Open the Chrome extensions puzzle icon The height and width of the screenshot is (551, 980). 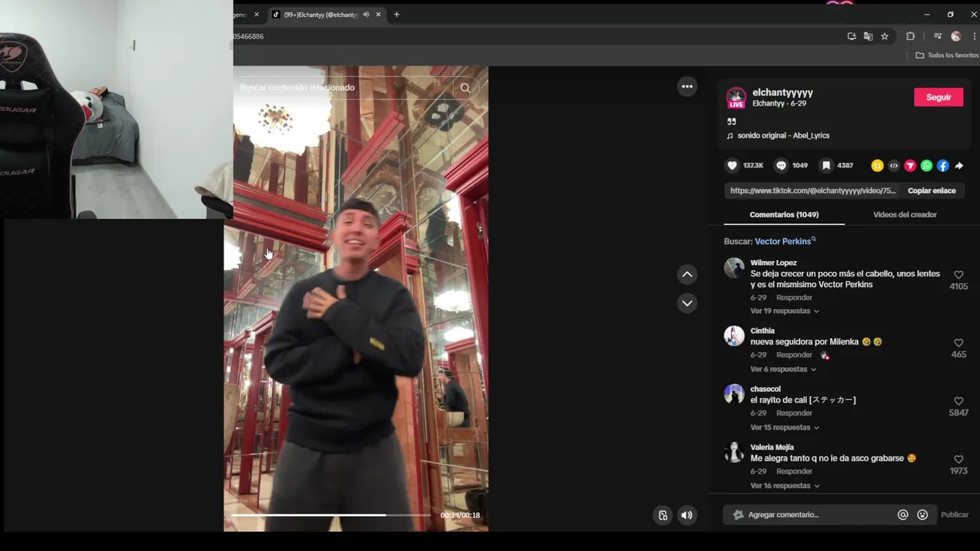click(910, 36)
